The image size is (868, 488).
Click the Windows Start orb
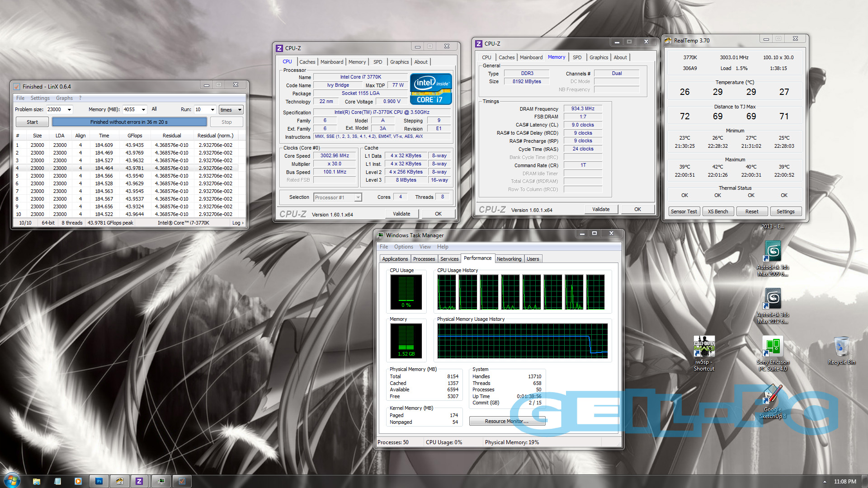coord(12,480)
